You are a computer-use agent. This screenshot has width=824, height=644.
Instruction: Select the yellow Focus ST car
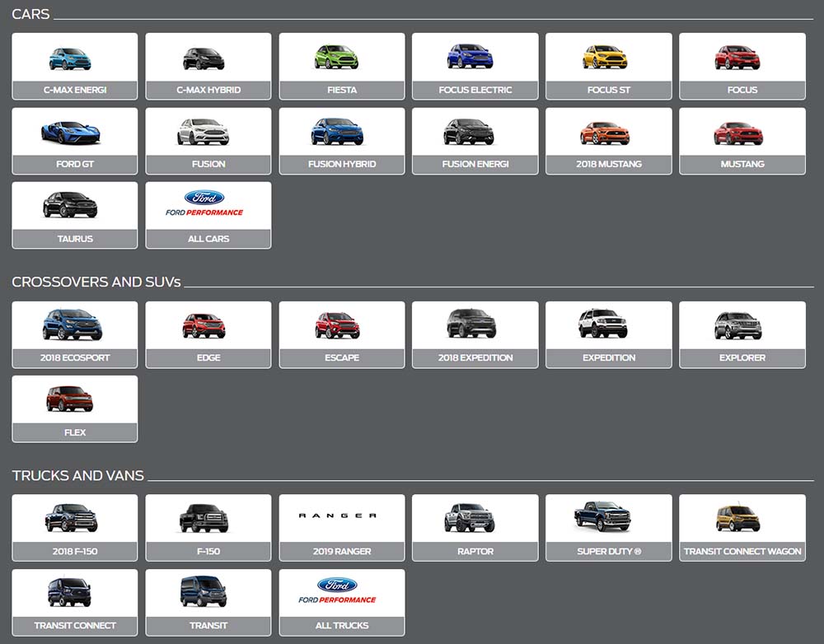click(605, 57)
